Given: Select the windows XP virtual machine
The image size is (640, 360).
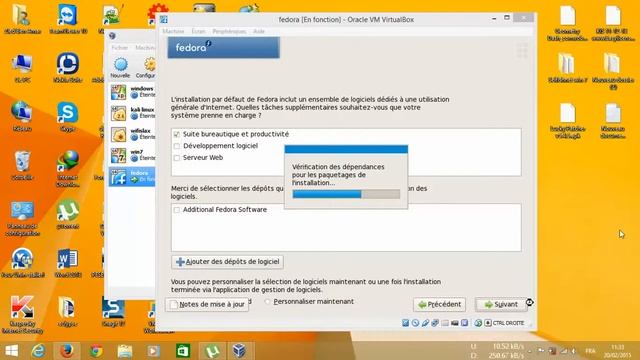Looking at the screenshot, I should click(x=132, y=92).
